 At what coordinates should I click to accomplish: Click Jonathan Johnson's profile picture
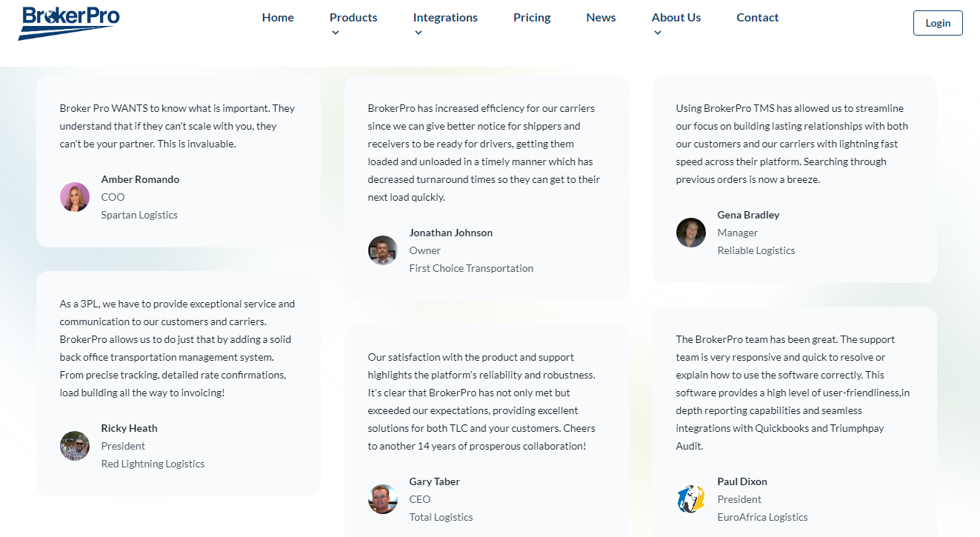pyautogui.click(x=383, y=250)
